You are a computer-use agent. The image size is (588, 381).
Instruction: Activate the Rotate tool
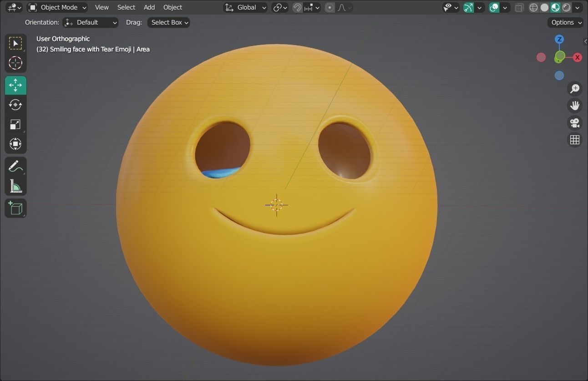pos(15,105)
